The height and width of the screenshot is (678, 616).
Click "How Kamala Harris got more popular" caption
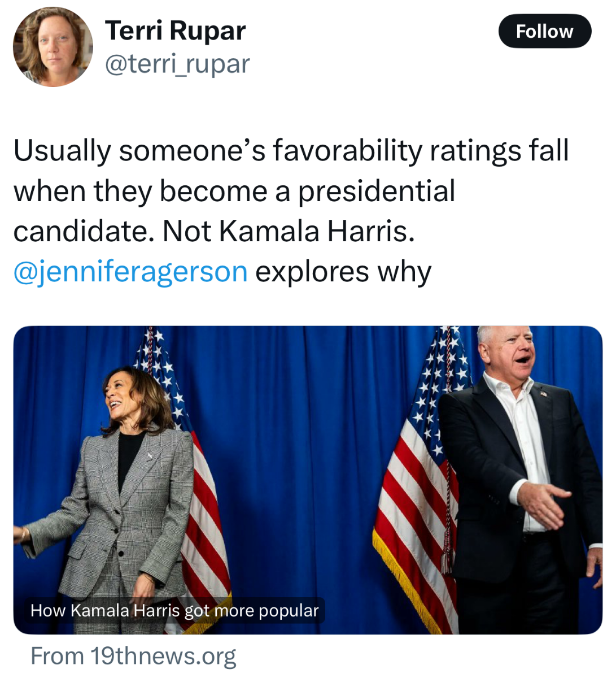174,611
